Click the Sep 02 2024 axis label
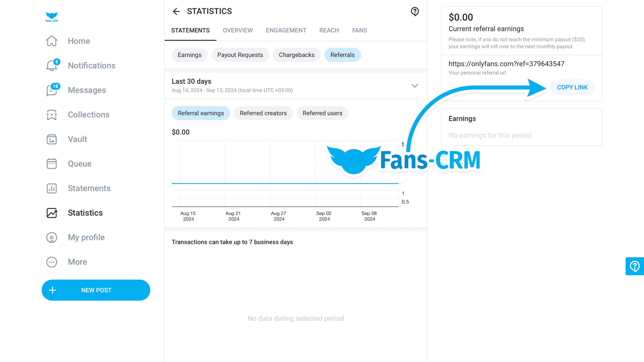 (x=324, y=216)
